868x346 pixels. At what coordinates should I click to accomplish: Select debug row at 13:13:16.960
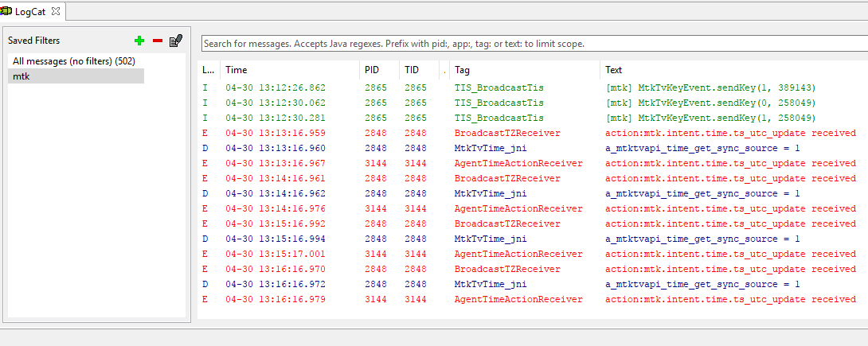[x=533, y=148]
